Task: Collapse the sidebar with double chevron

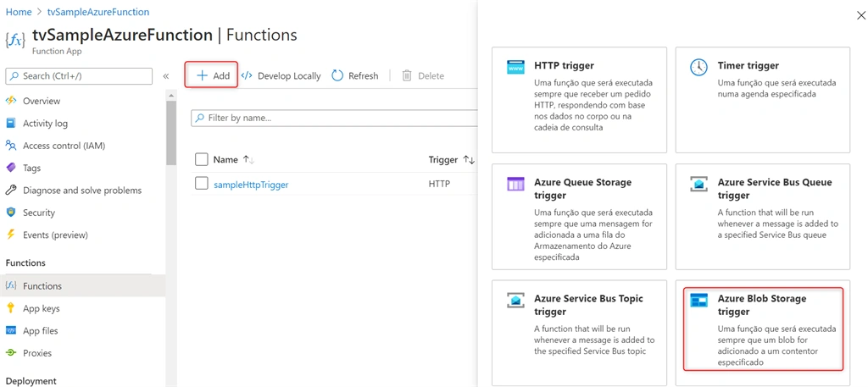Action: tap(165, 76)
